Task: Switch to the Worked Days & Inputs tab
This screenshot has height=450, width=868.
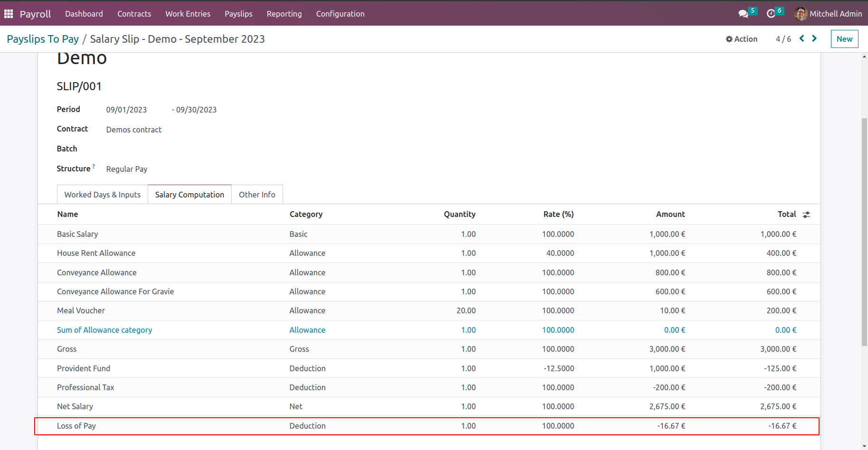Action: click(x=103, y=195)
